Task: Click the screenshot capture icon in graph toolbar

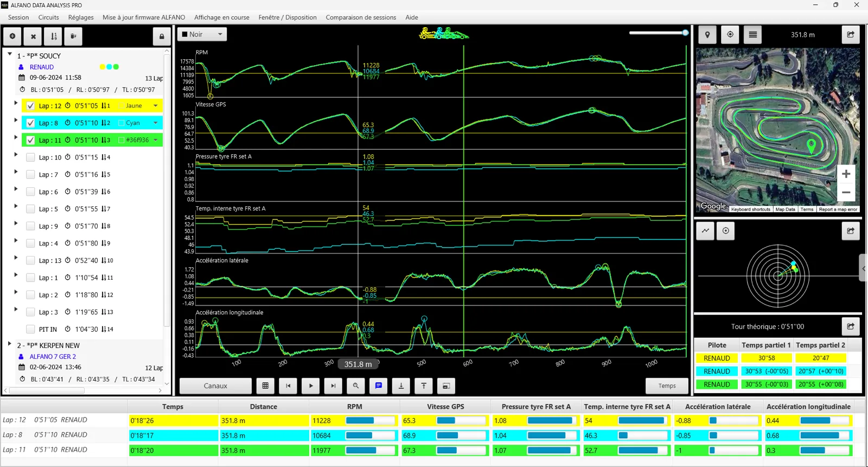Action: click(x=446, y=386)
